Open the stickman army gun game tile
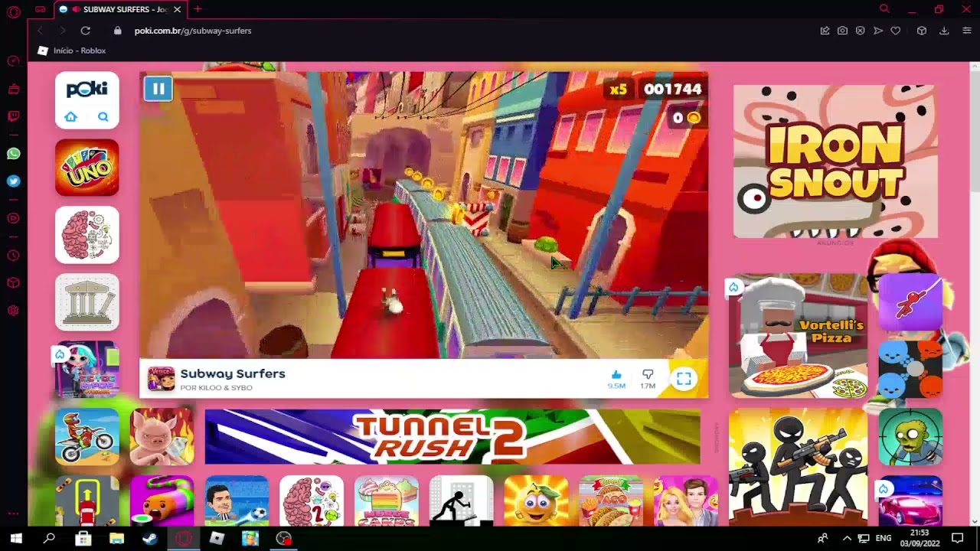The image size is (980, 551). coord(799,467)
